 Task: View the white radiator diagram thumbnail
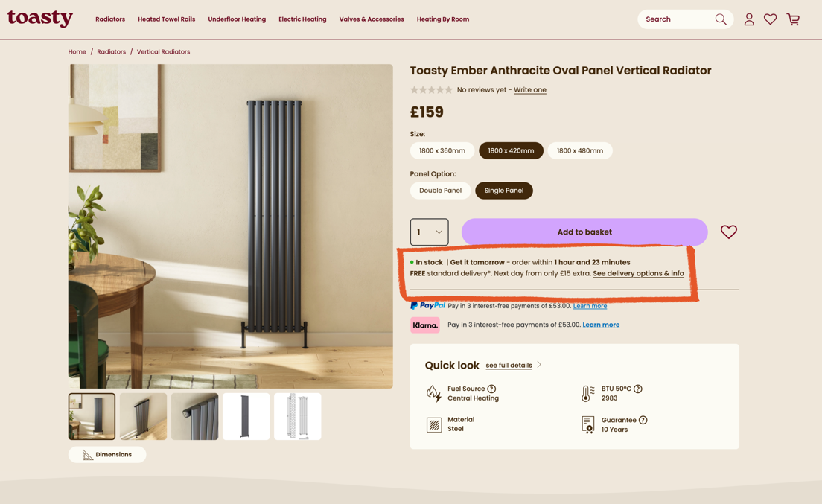(x=297, y=416)
